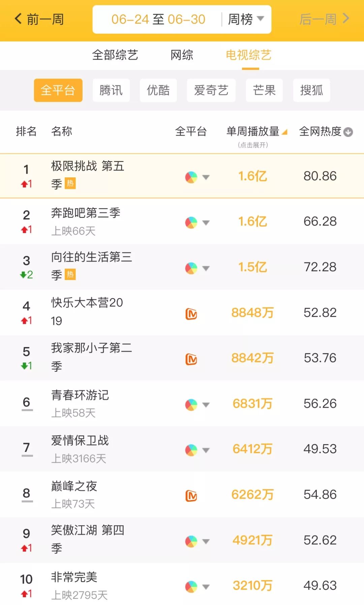Click Mango TV icon for 快乐大本营2019

191,314
